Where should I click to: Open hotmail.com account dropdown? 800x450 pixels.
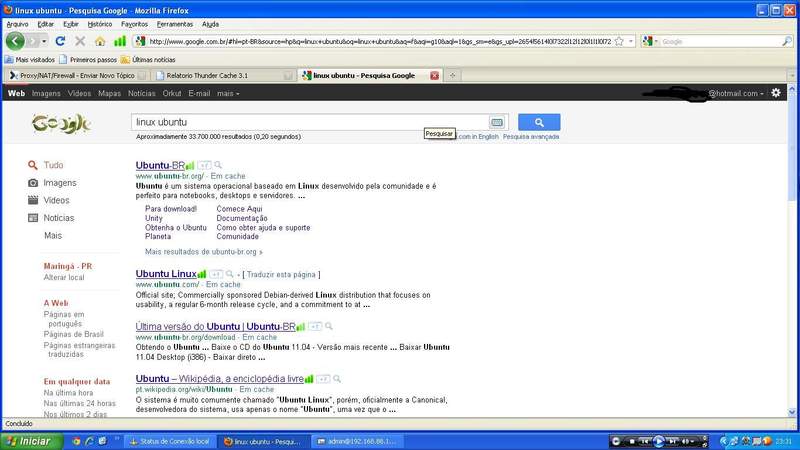click(x=736, y=93)
